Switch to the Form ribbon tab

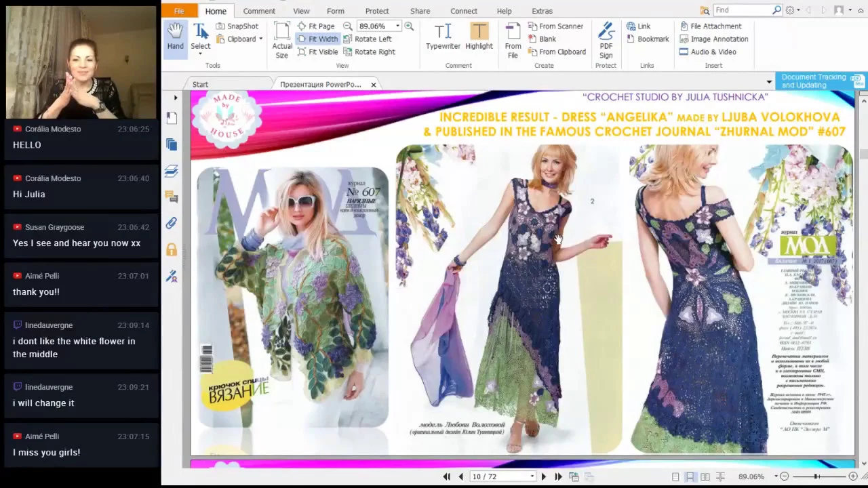pyautogui.click(x=335, y=11)
